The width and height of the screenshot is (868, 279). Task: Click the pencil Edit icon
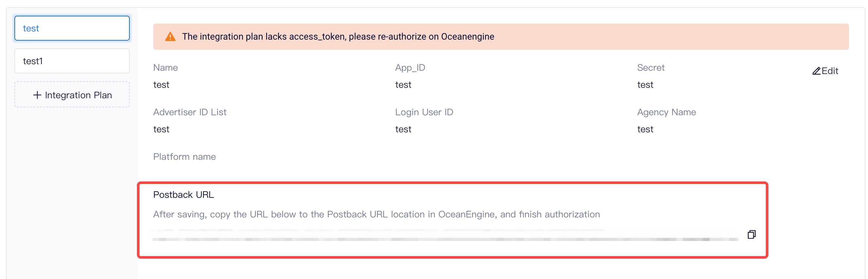(x=816, y=71)
